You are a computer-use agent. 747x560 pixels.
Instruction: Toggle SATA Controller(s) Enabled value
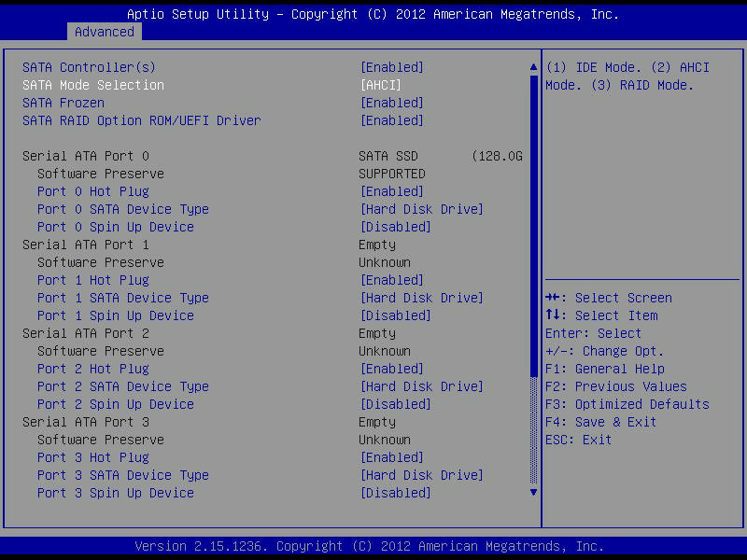click(392, 67)
